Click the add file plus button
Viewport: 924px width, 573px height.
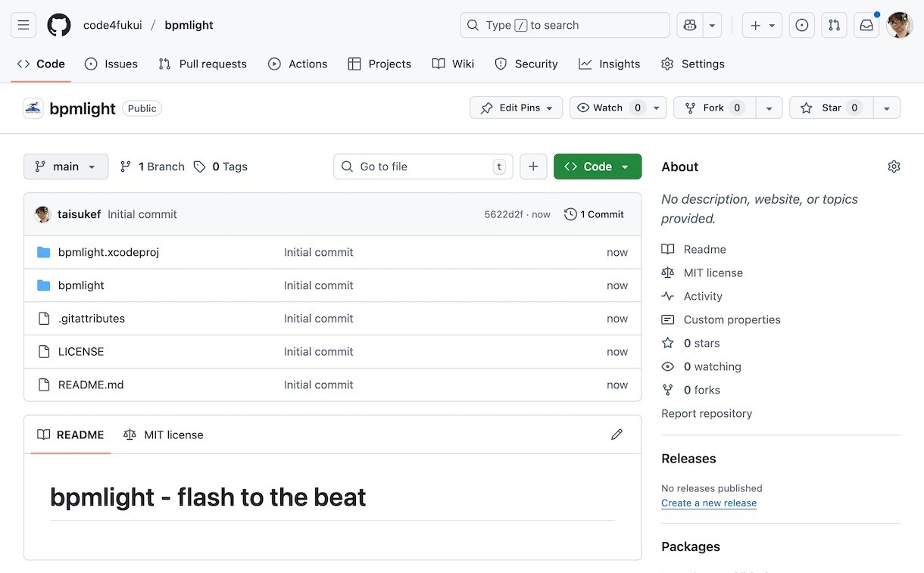point(533,167)
